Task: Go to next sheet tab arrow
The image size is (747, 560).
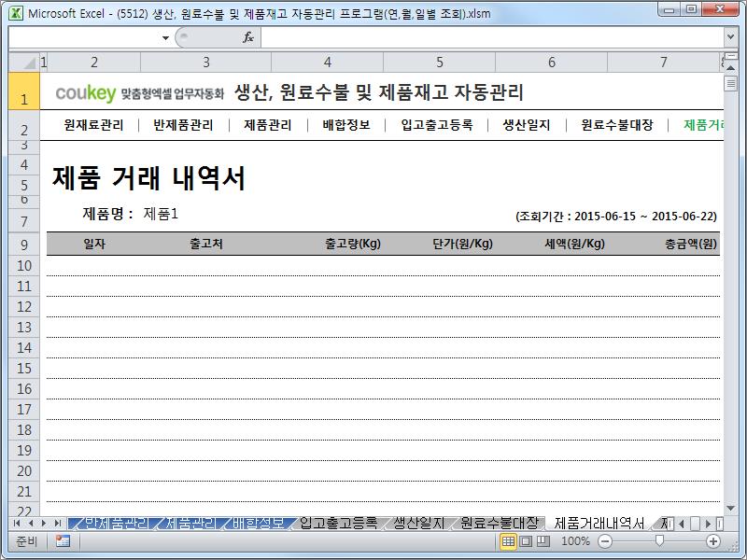Action: point(44,524)
